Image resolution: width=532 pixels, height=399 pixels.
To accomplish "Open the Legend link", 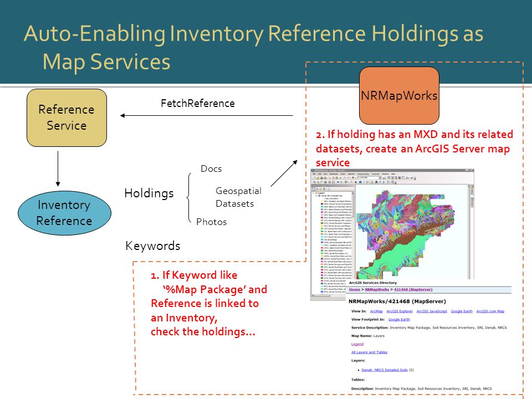I will (357, 344).
